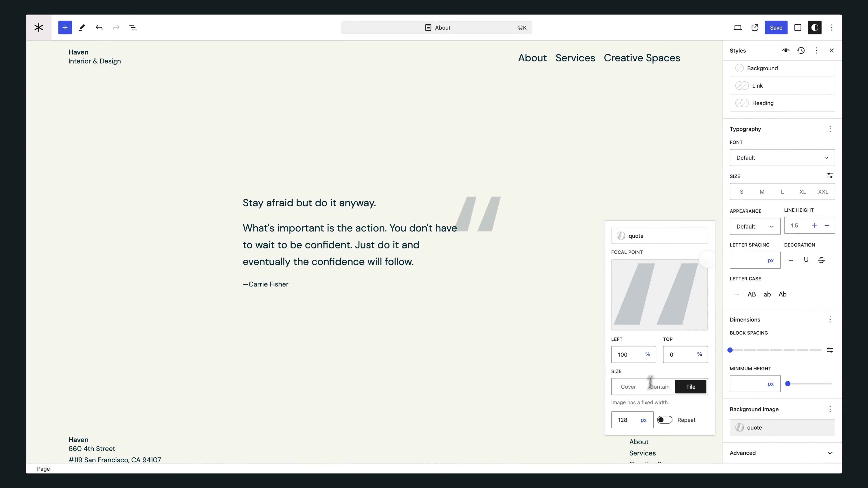Open the Typography options menu

[830, 129]
